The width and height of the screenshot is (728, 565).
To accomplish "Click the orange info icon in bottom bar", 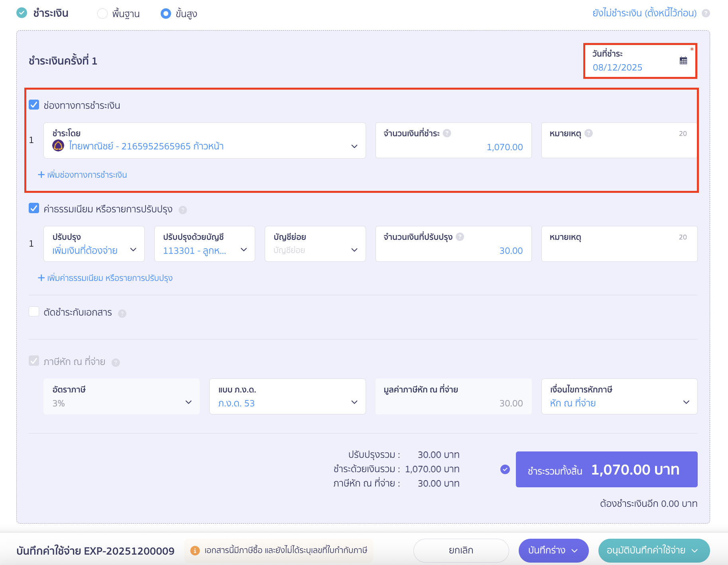I will click(195, 551).
